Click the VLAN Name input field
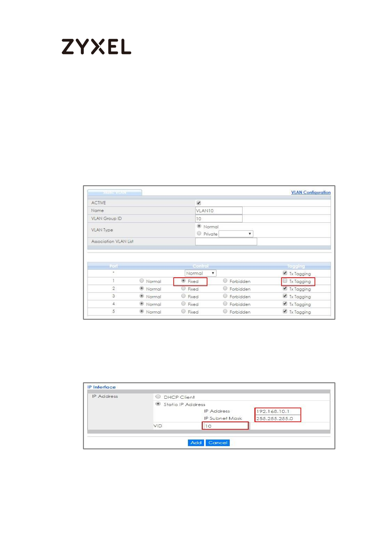 [x=219, y=211]
